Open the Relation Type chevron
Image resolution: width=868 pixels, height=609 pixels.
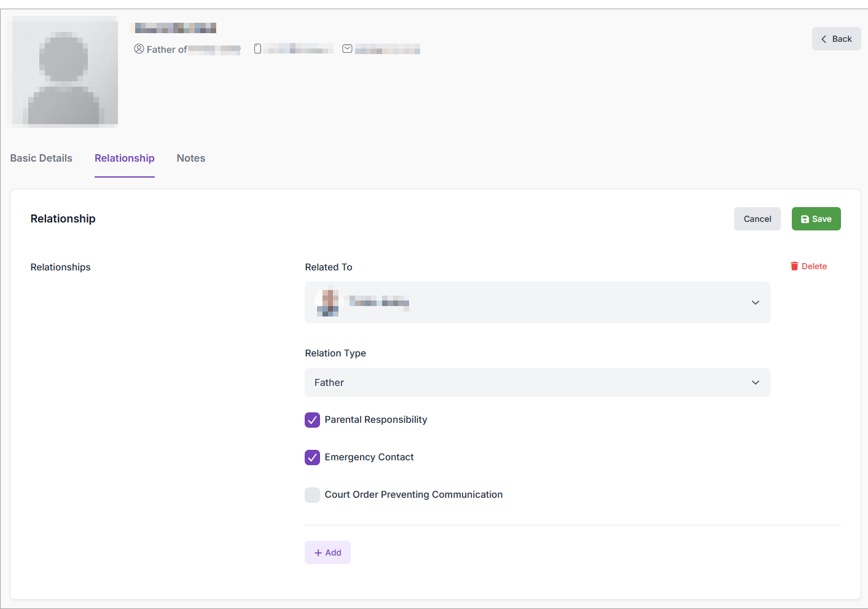pyautogui.click(x=755, y=382)
